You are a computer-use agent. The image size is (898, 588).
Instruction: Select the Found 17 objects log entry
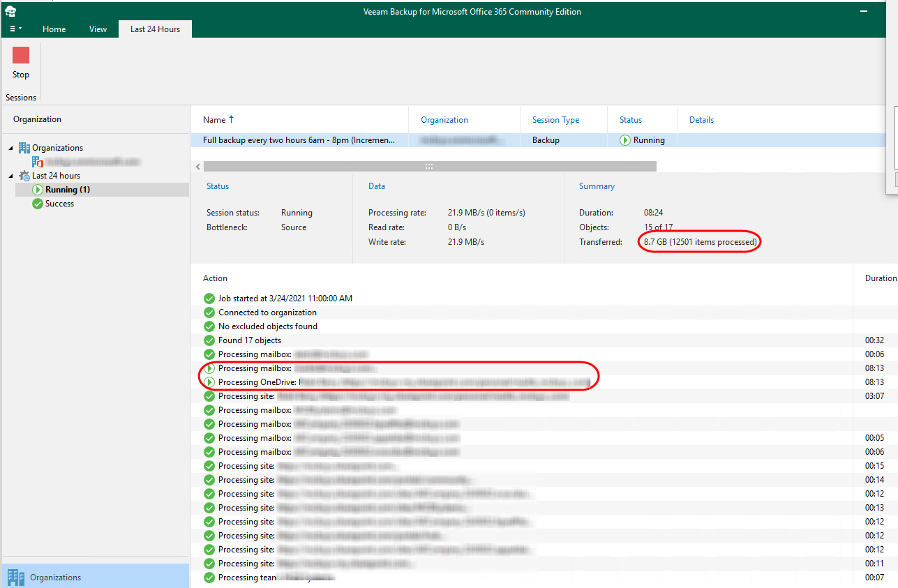pos(250,340)
